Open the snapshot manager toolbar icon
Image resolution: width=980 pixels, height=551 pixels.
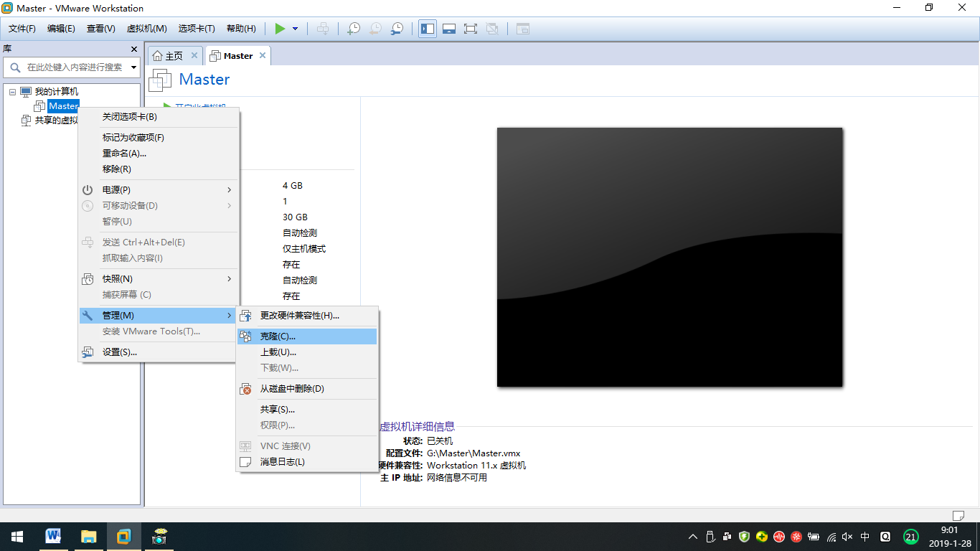coord(397,29)
